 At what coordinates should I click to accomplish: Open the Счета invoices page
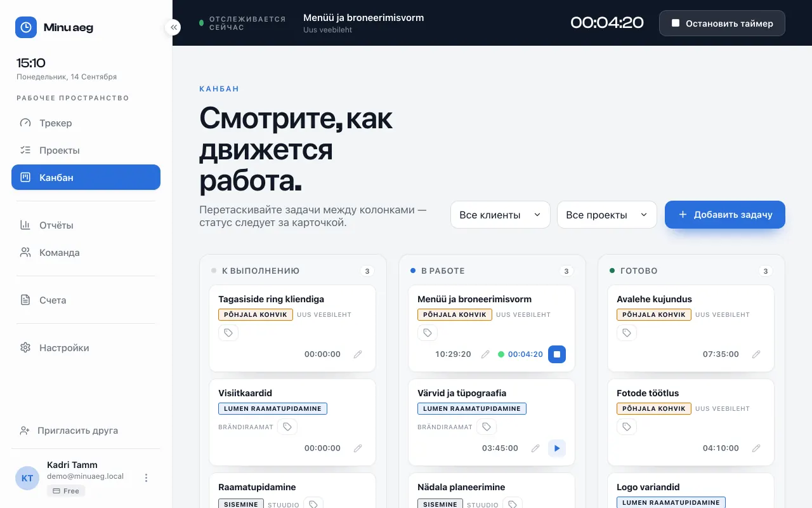[x=86, y=300]
